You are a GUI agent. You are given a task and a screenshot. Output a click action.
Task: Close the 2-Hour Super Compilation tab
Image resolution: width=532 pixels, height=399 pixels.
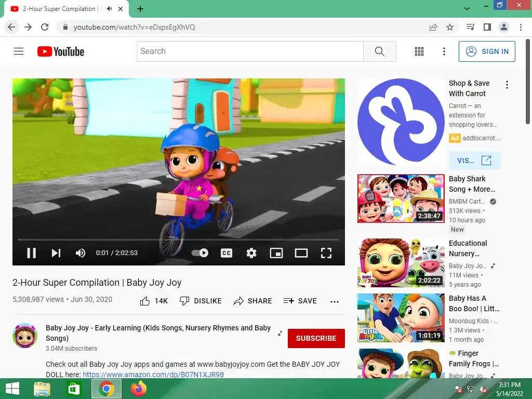121,9
